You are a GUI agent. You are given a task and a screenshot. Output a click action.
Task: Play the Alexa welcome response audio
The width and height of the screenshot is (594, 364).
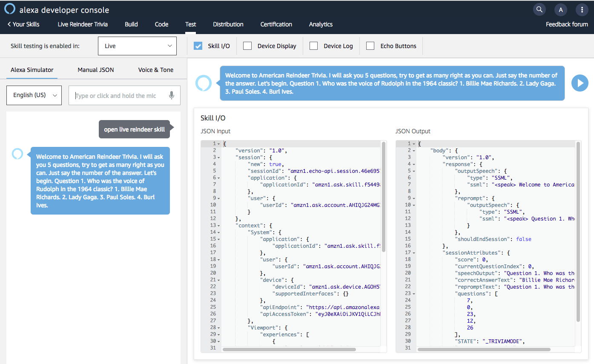pos(580,83)
